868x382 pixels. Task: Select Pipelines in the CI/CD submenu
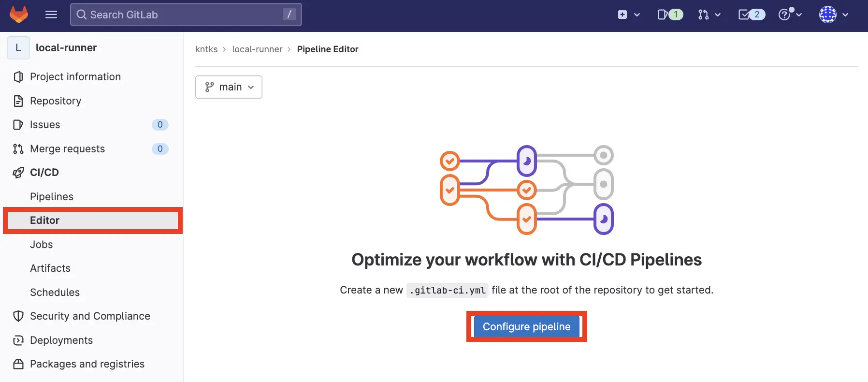tap(52, 197)
